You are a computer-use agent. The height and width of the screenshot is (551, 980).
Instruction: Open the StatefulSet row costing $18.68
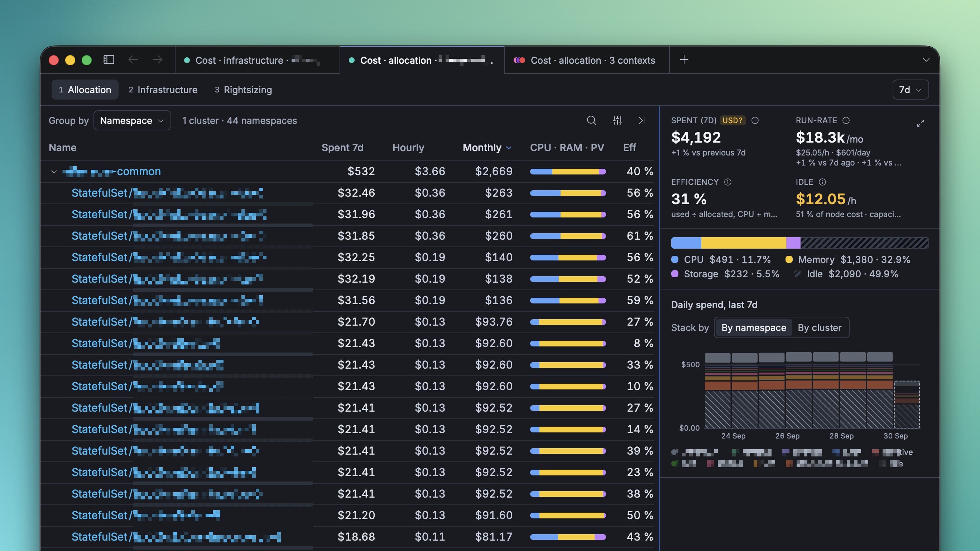347,537
